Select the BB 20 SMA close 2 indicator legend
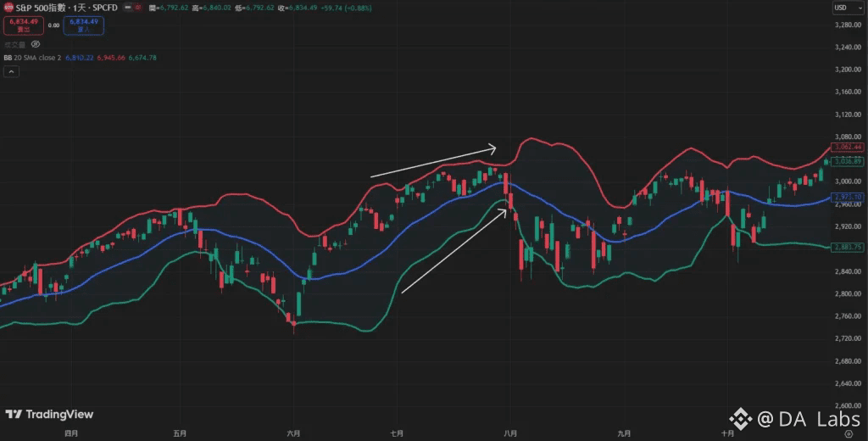The width and height of the screenshot is (868, 441). 33,58
